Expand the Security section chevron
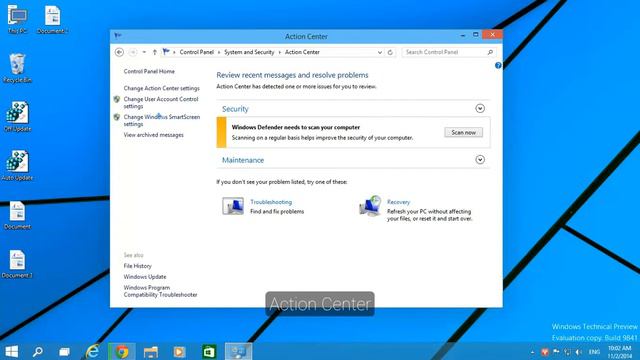Image resolution: width=640 pixels, height=360 pixels. click(480, 108)
